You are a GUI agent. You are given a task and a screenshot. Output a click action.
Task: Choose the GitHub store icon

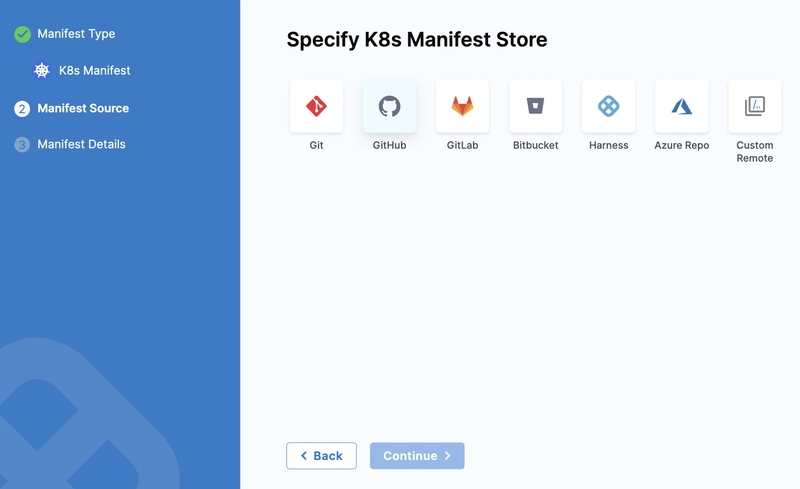[x=389, y=106]
